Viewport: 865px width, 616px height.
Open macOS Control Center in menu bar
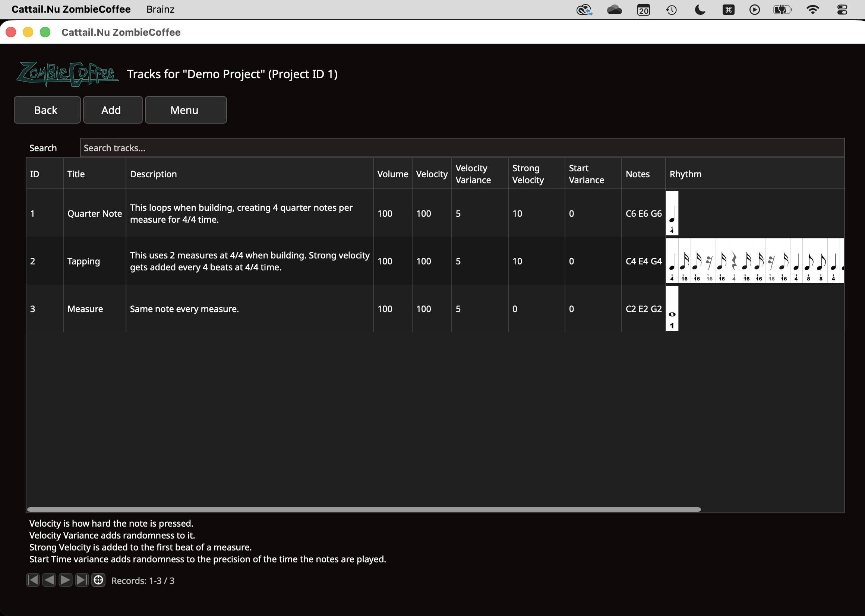click(x=842, y=9)
